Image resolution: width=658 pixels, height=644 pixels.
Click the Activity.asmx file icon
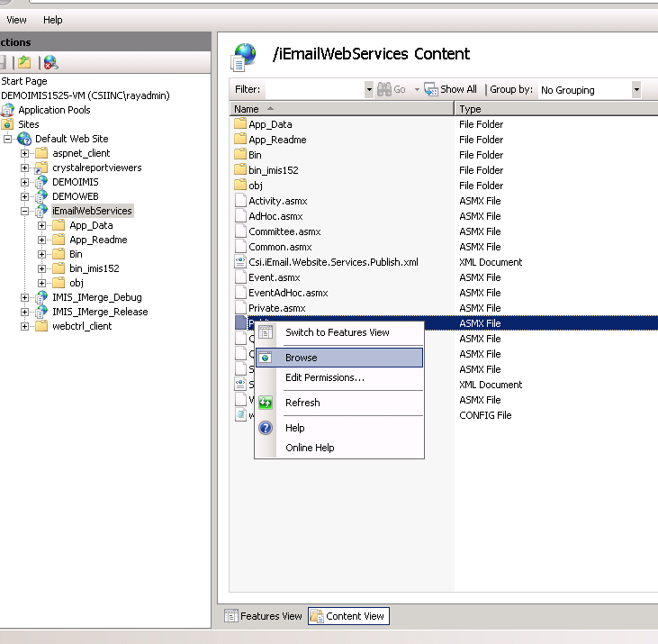240,201
